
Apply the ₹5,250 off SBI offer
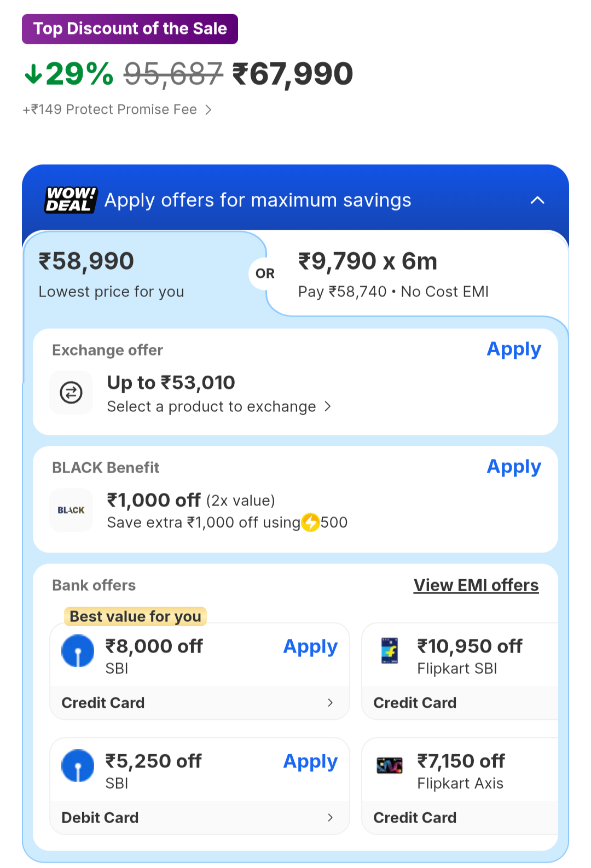pos(310,761)
